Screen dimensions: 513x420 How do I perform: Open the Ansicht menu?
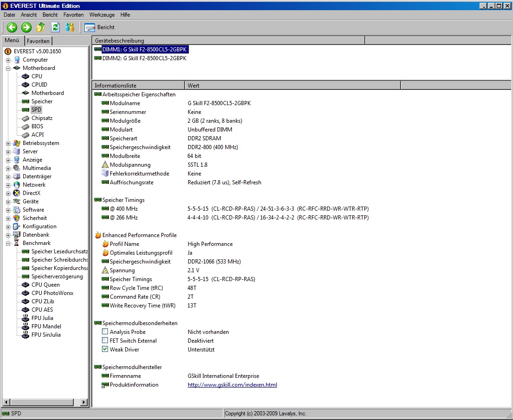coord(29,15)
